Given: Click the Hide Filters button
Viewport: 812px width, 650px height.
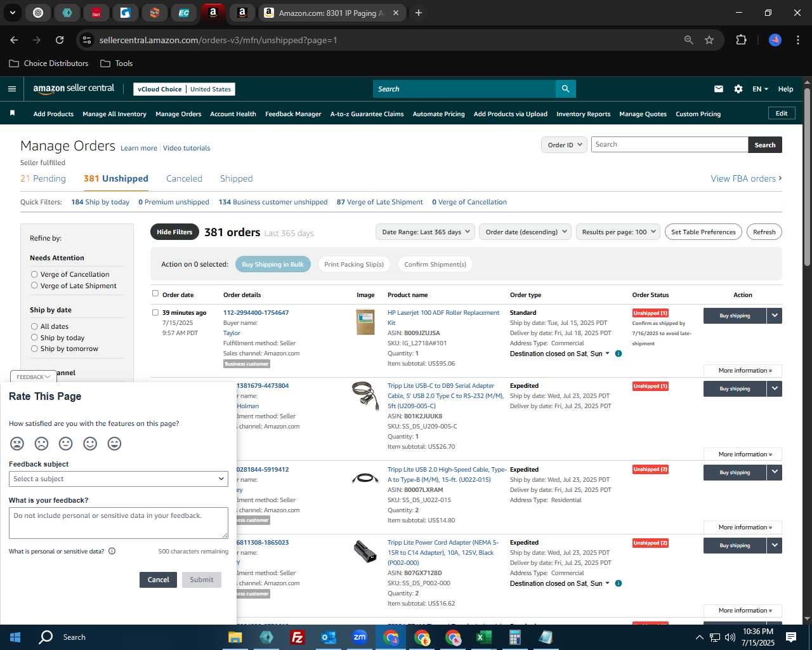Looking at the screenshot, I should pos(174,232).
